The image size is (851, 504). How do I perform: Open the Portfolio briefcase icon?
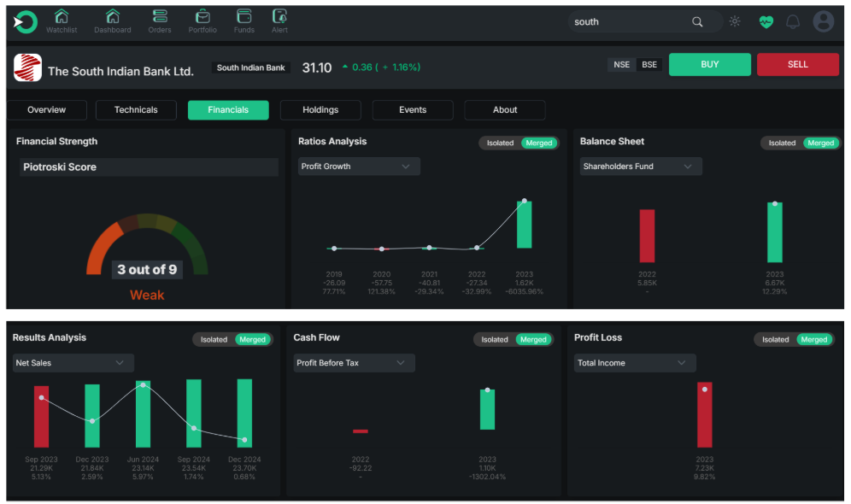pyautogui.click(x=202, y=17)
